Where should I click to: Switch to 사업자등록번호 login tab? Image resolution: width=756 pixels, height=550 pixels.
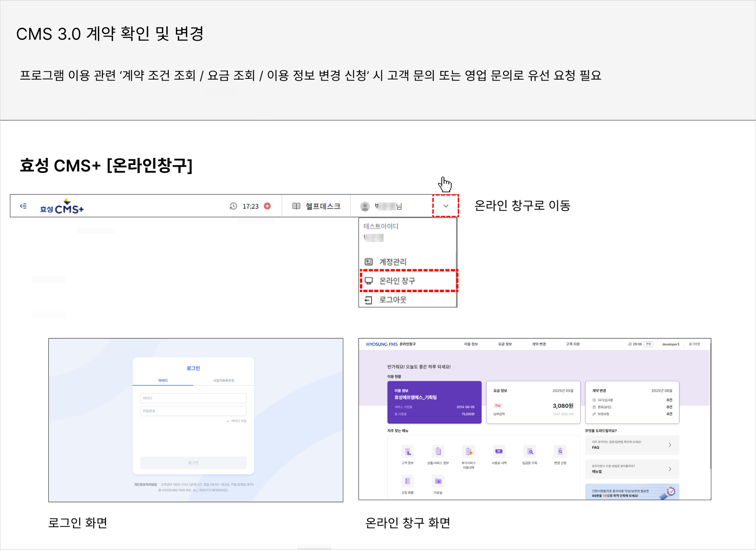point(224,380)
